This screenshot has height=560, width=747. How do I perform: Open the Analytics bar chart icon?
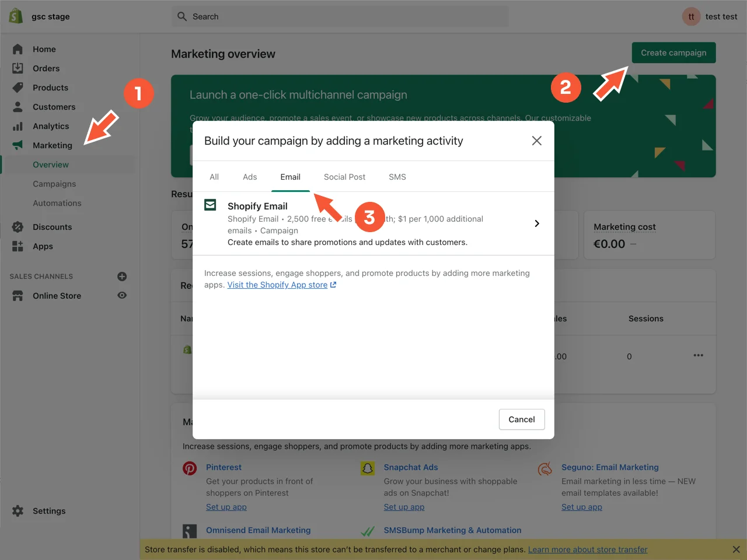(18, 126)
